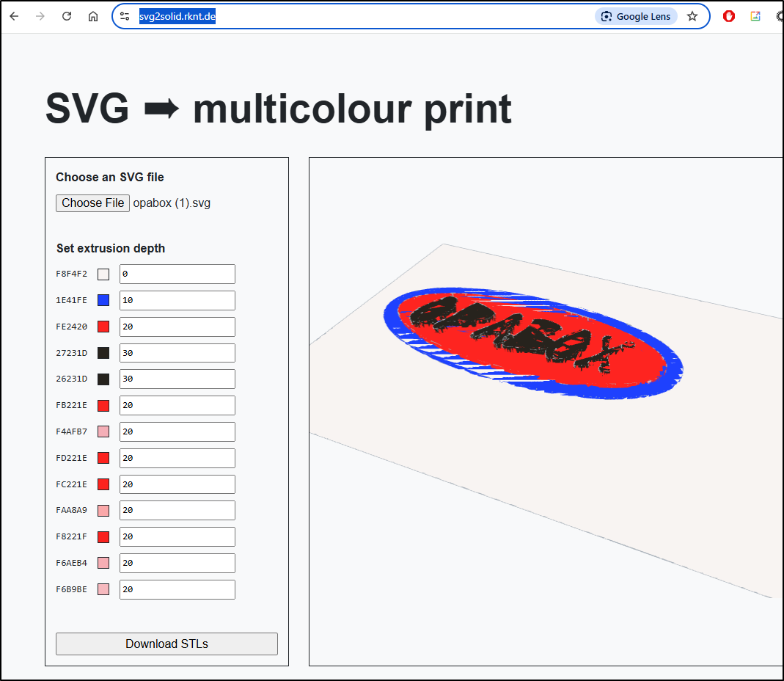
Task: Open the F8F4F2 color swatch
Action: coord(103,274)
